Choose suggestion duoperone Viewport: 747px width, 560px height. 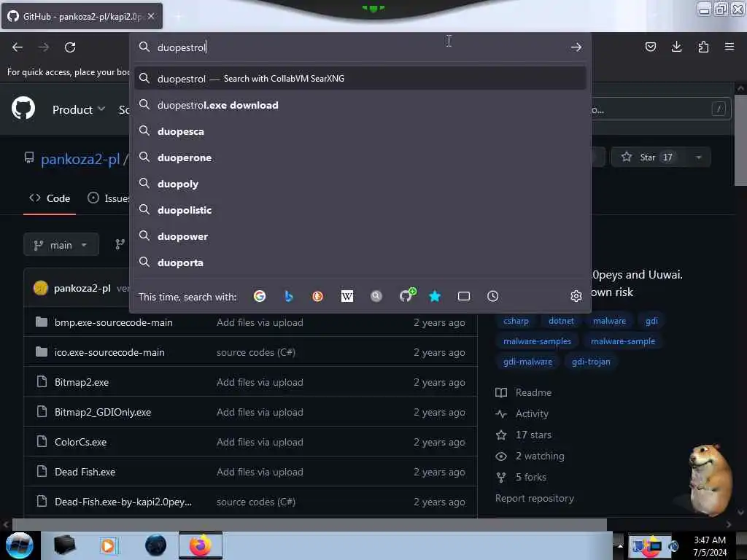point(360,157)
